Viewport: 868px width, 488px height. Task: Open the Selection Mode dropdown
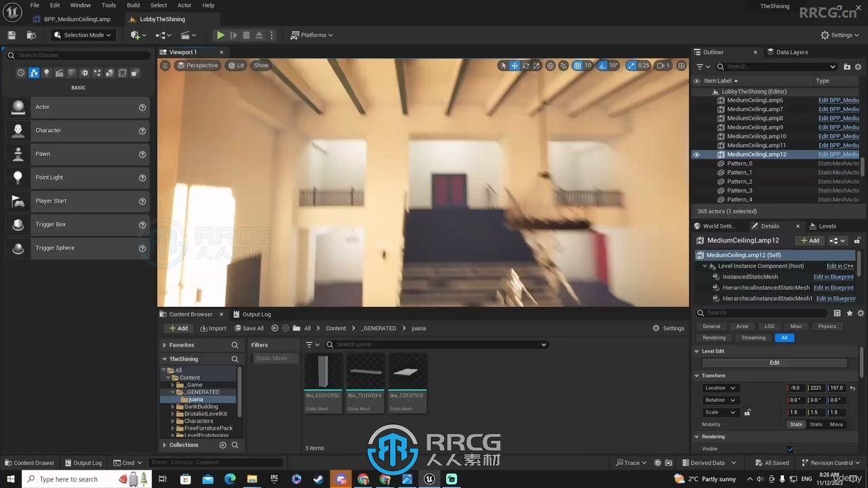pyautogui.click(x=83, y=35)
